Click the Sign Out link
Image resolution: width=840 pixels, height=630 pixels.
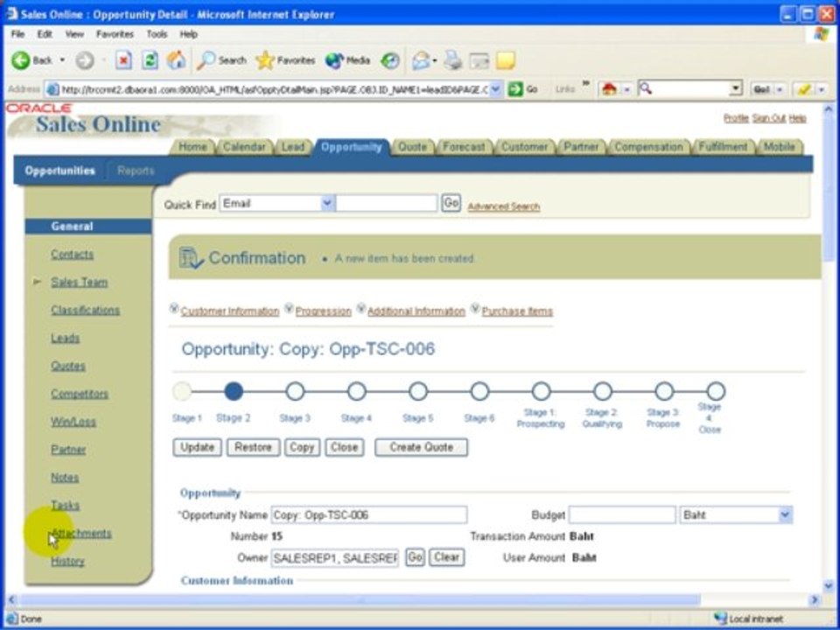tap(769, 118)
